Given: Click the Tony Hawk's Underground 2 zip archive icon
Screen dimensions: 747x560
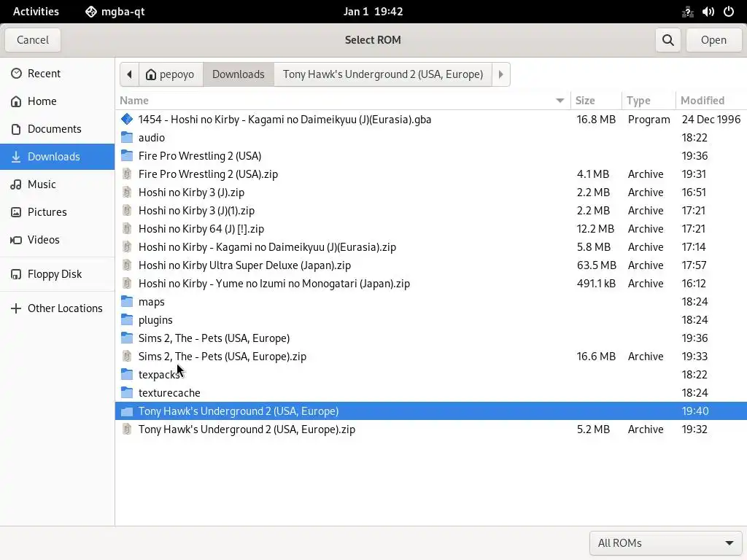Looking at the screenshot, I should [x=127, y=429].
